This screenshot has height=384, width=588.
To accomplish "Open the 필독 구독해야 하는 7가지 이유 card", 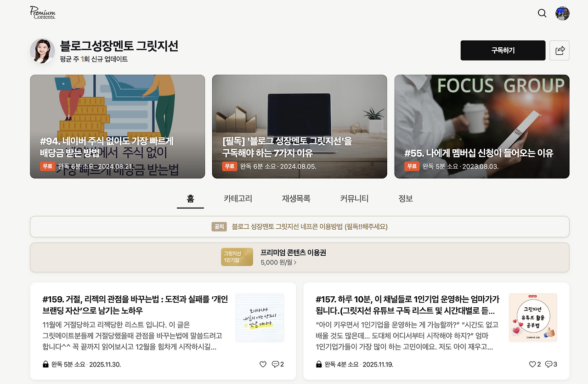I will point(300,127).
